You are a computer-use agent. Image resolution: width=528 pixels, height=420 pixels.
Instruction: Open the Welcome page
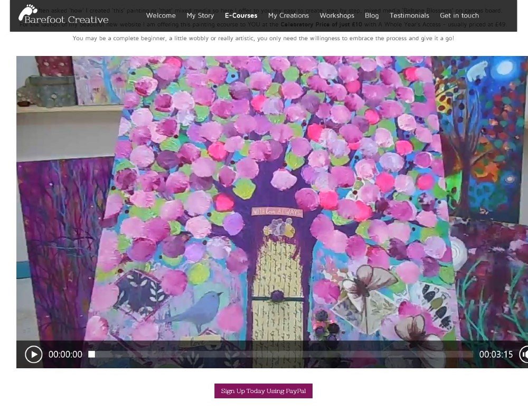(161, 15)
